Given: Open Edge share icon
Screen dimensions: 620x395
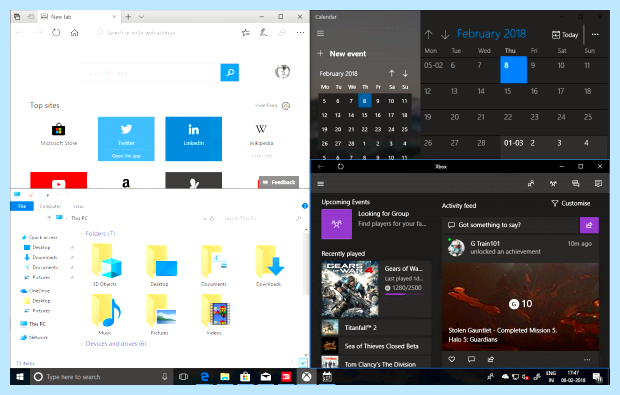Looking at the screenshot, I should pos(282,32).
